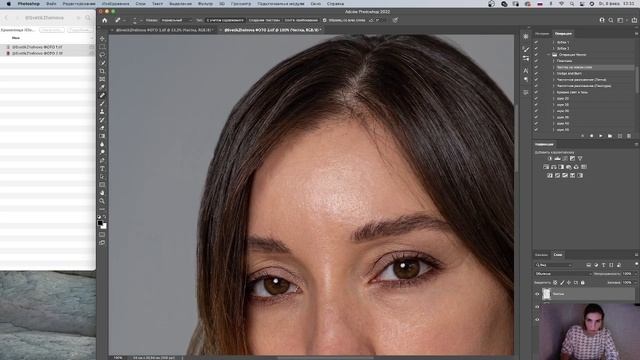Start recording in Actions panel
The image size is (640, 360).
tap(591, 136)
